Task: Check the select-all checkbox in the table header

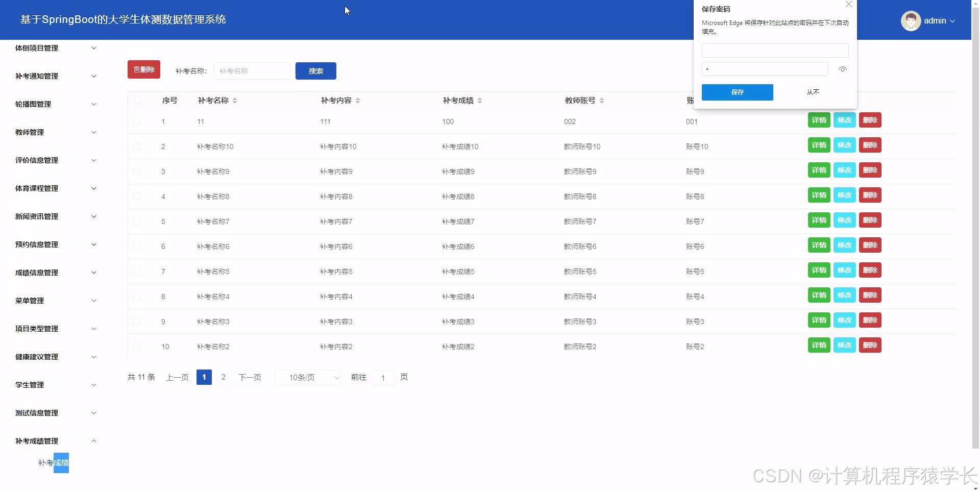Action: tap(137, 101)
